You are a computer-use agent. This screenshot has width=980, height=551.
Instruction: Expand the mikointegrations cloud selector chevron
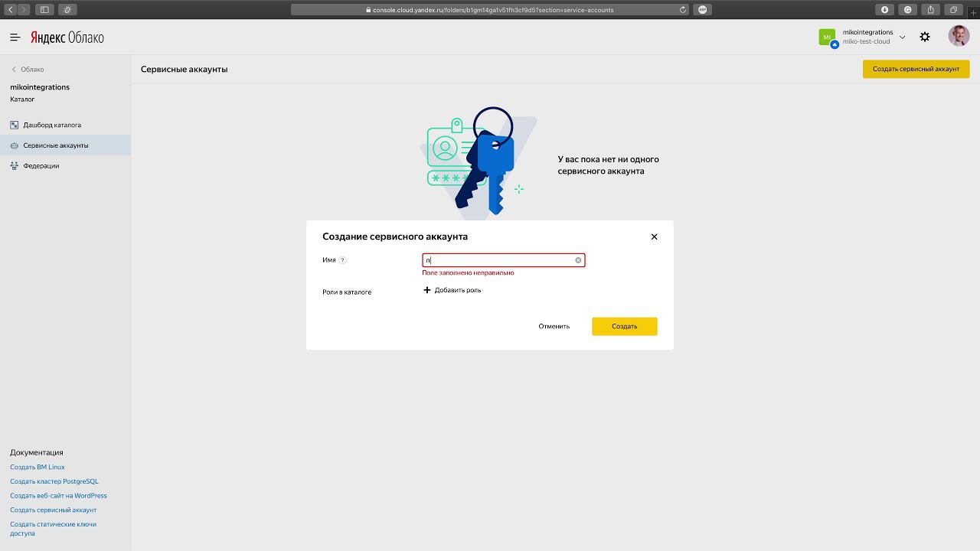[902, 37]
